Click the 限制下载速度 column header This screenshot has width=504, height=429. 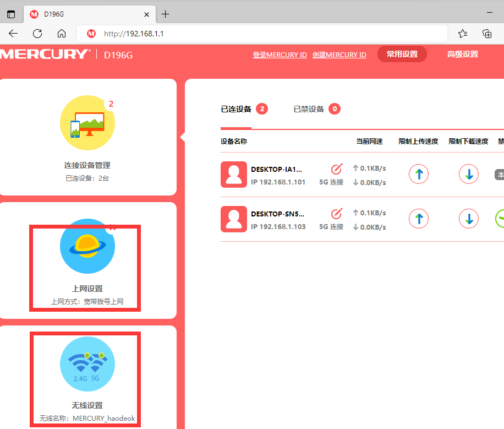469,142
